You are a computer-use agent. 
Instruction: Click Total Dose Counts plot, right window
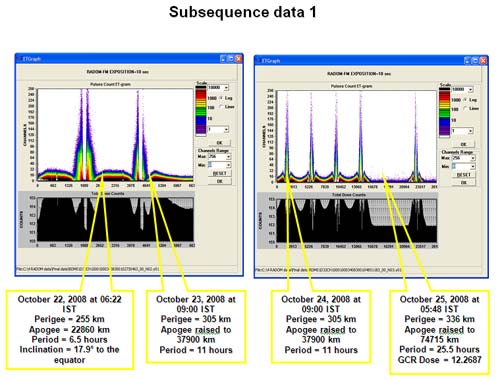(x=356, y=220)
